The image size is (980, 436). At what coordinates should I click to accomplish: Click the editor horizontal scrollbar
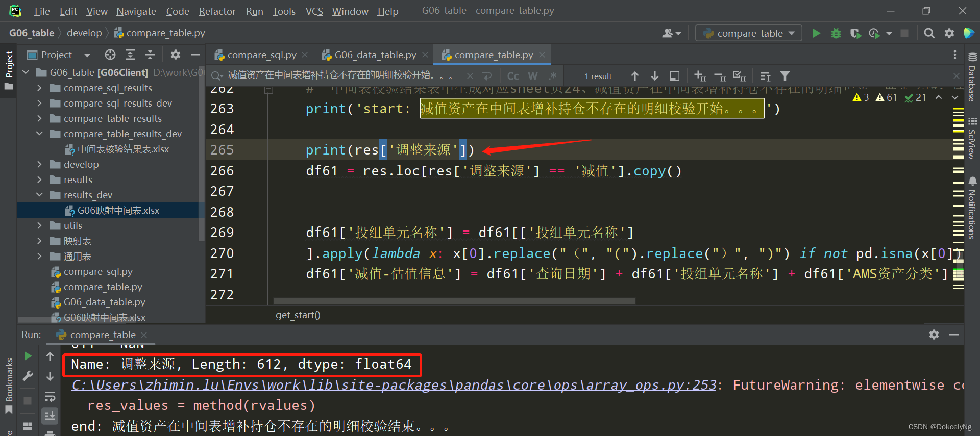click(x=454, y=301)
